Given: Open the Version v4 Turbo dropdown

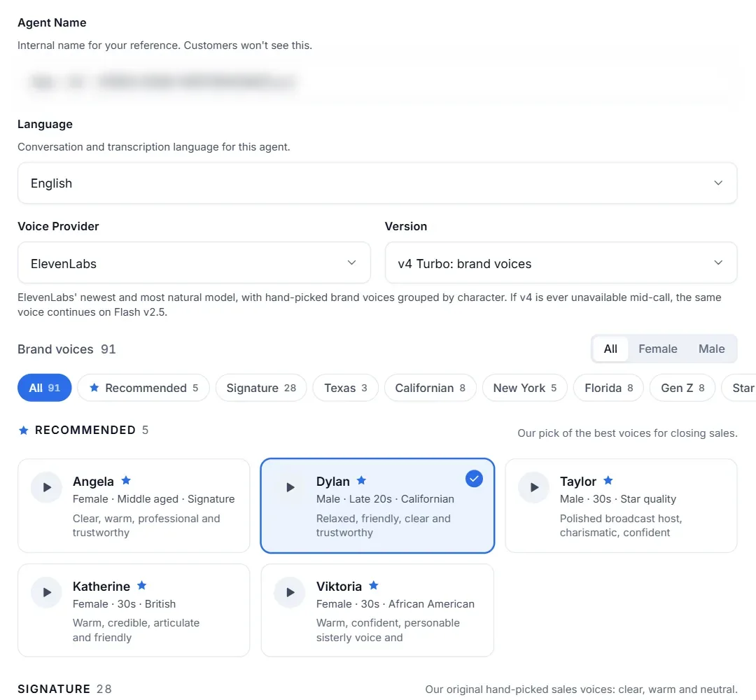Looking at the screenshot, I should (561, 262).
